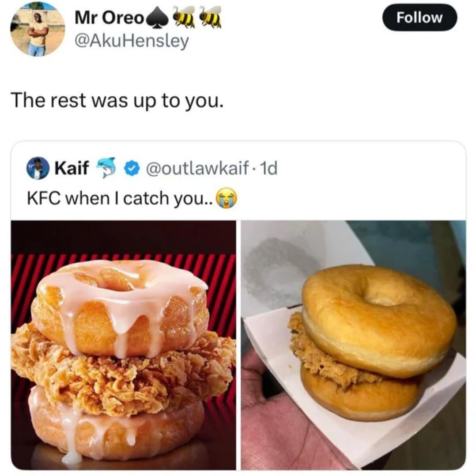The width and height of the screenshot is (476, 476).
Task: Click the Mr Oreo display name
Action: click(110, 18)
